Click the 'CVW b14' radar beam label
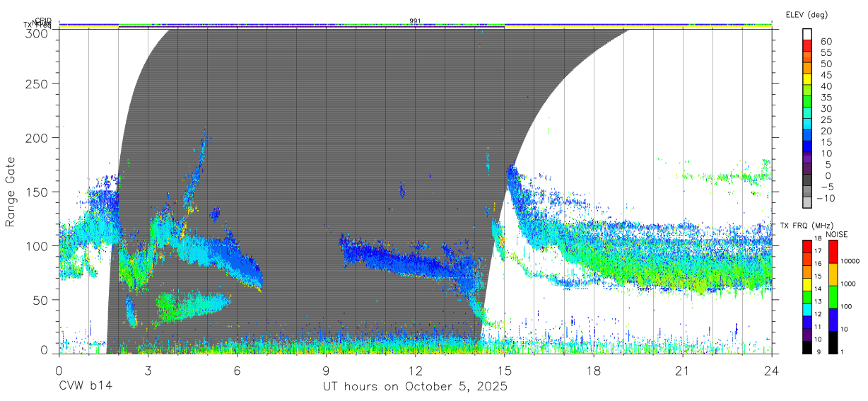This screenshot has width=868, height=401. tap(86, 387)
